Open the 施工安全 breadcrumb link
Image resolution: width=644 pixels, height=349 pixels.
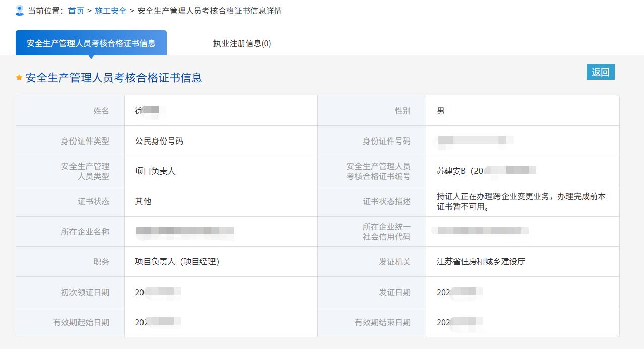111,11
